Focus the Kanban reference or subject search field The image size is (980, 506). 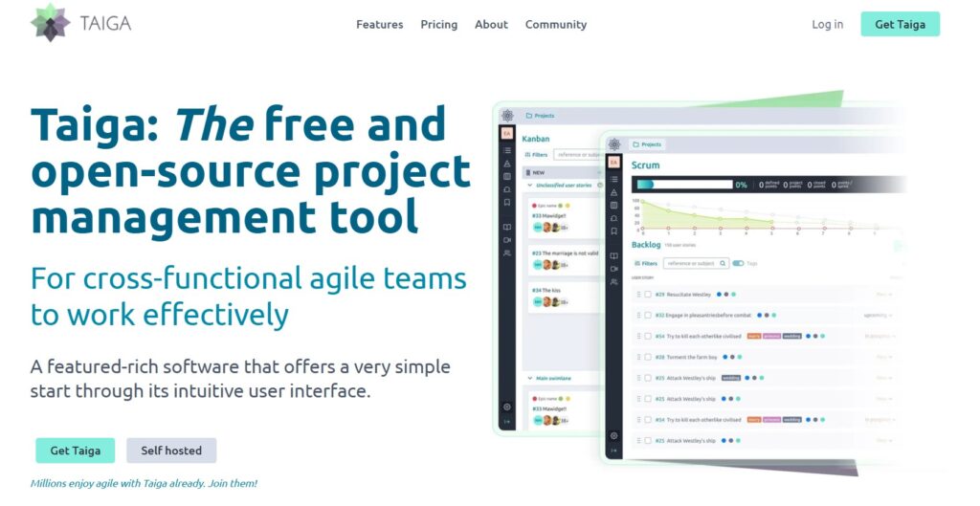577,154
